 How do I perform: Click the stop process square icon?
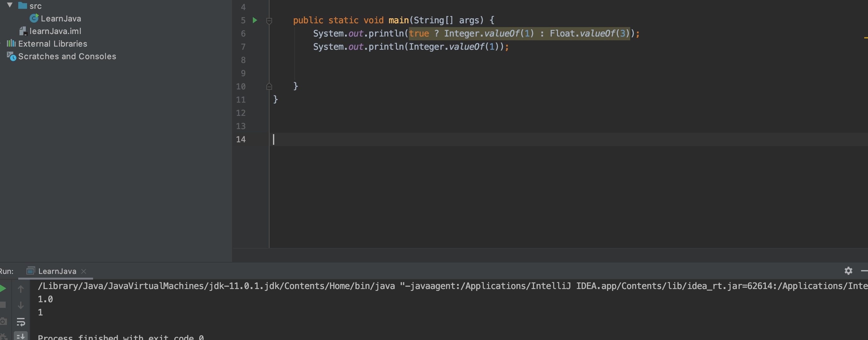point(3,305)
